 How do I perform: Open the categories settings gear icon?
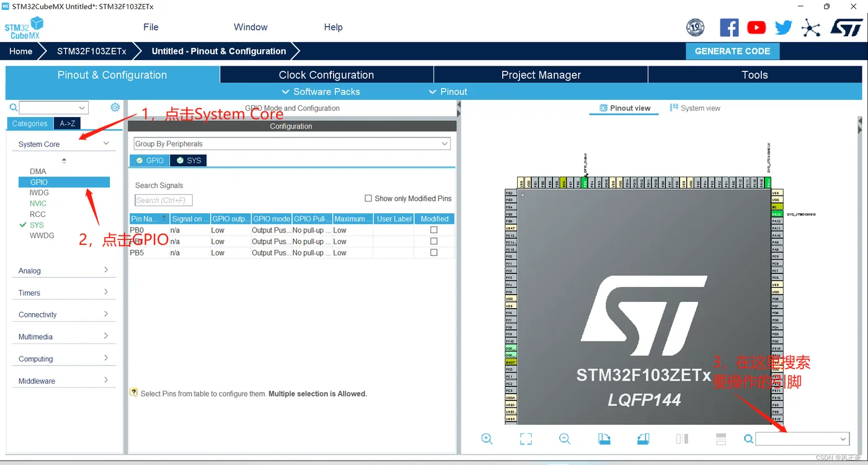[115, 107]
